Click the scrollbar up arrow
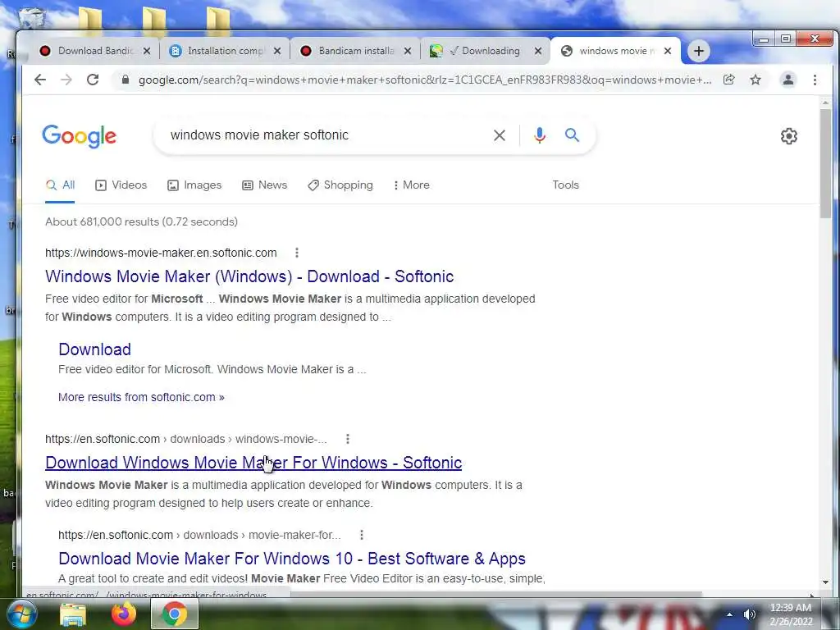The height and width of the screenshot is (630, 840). [x=825, y=103]
